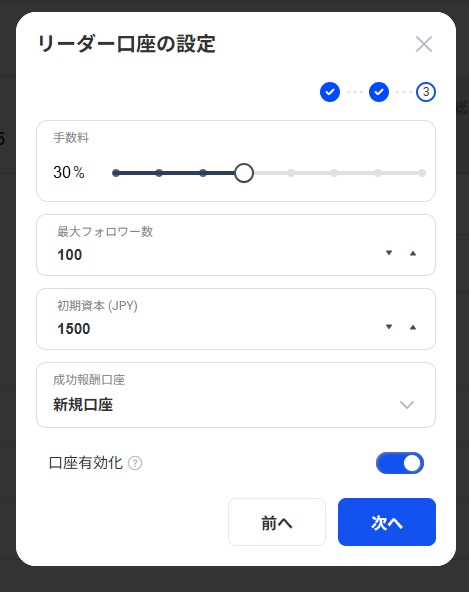Viewport: 469px width, 592px height.
Task: Toggle the 口座有効化 switch off
Action: tap(400, 463)
